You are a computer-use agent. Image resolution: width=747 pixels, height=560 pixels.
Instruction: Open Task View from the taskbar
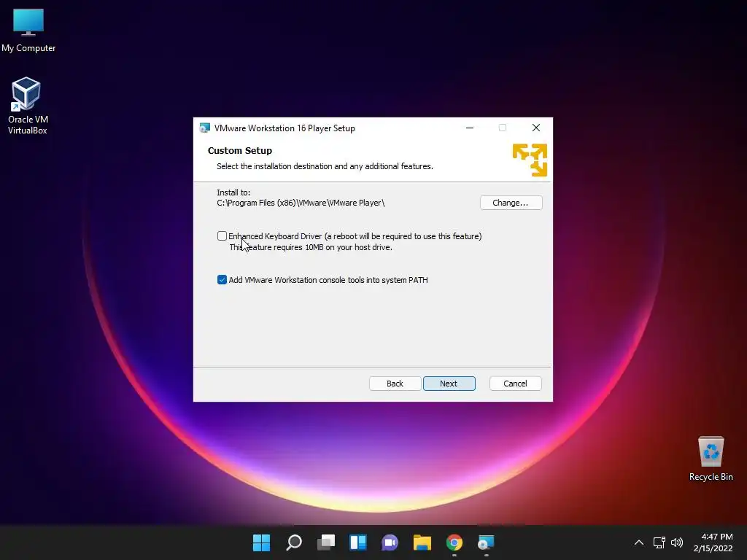pyautogui.click(x=326, y=542)
